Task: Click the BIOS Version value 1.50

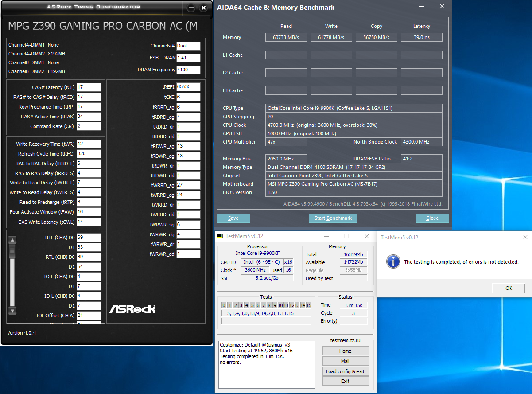Action: coord(354,192)
